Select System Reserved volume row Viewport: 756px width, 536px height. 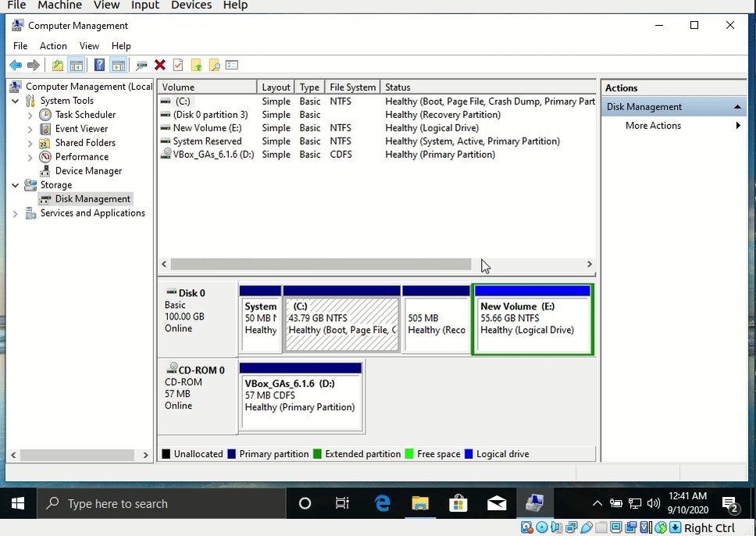pyautogui.click(x=377, y=141)
